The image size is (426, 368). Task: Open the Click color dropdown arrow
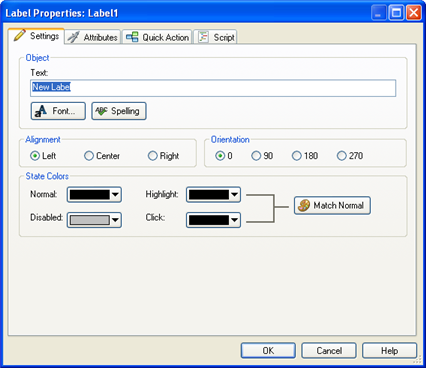pos(235,220)
